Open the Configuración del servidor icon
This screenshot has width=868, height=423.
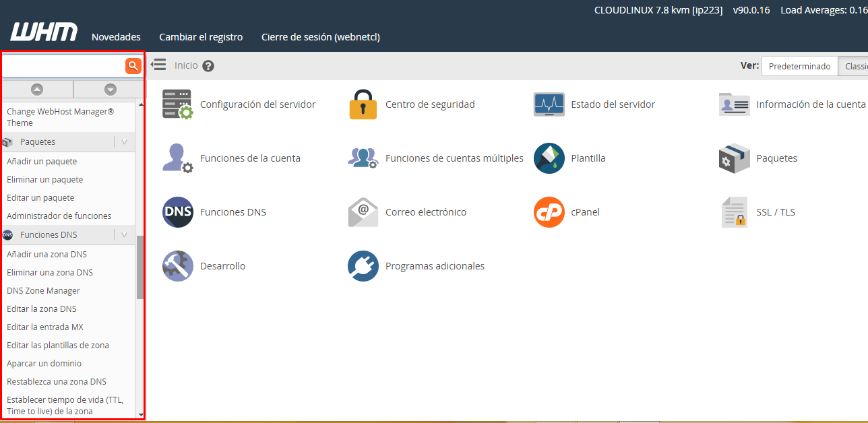(177, 104)
